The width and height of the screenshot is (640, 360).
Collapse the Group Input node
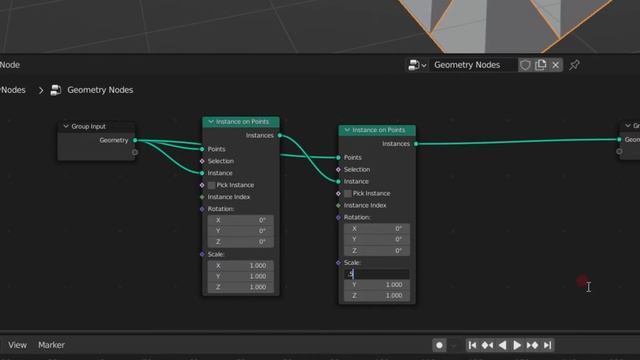point(66,127)
